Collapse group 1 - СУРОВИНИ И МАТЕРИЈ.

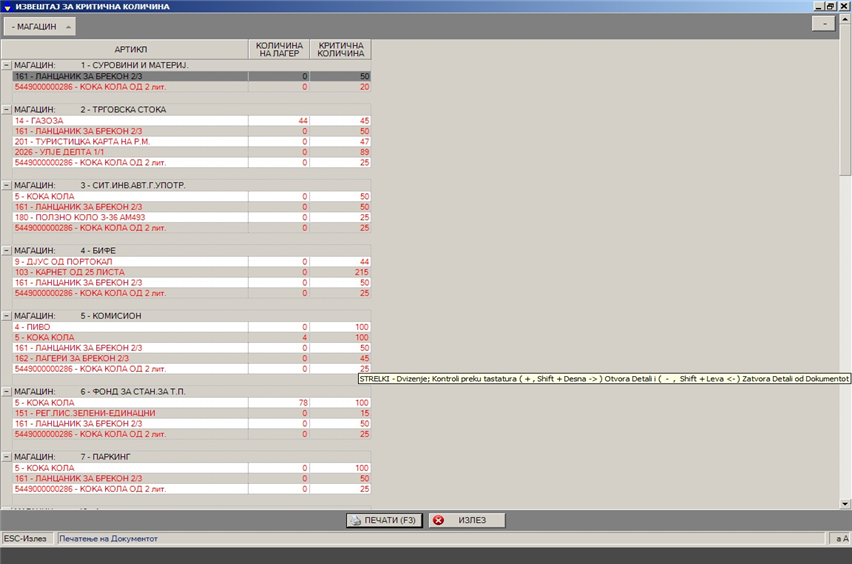pyautogui.click(x=6, y=65)
